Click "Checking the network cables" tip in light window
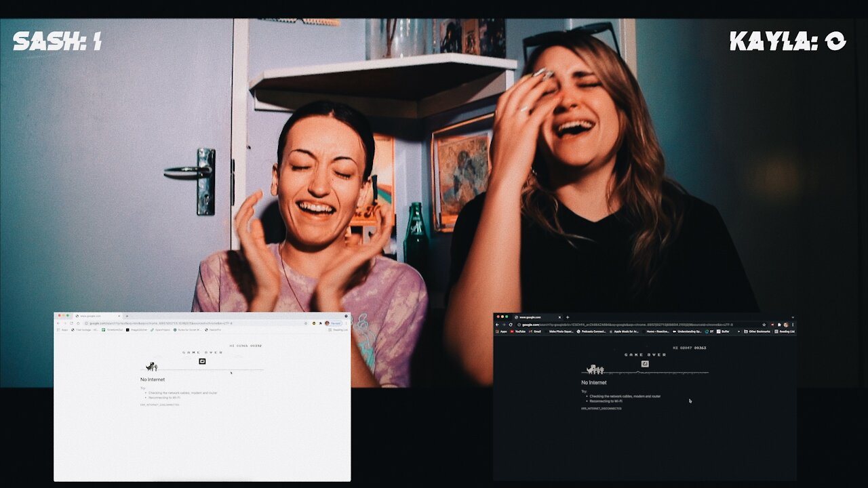The height and width of the screenshot is (488, 868). (x=182, y=392)
